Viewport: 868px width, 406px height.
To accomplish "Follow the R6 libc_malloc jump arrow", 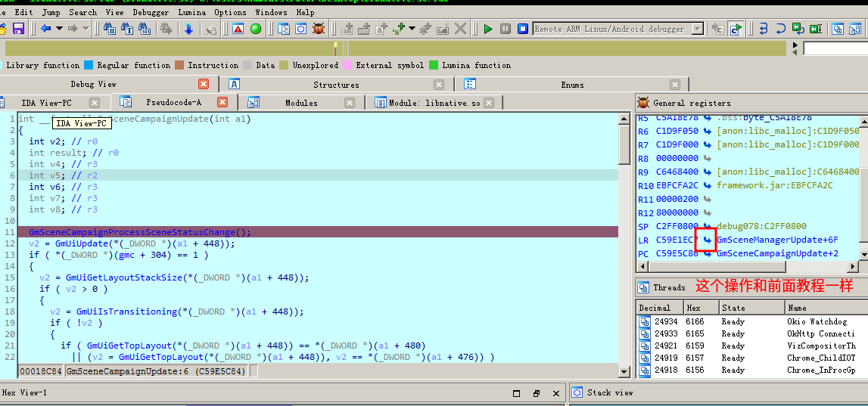I will tap(707, 131).
